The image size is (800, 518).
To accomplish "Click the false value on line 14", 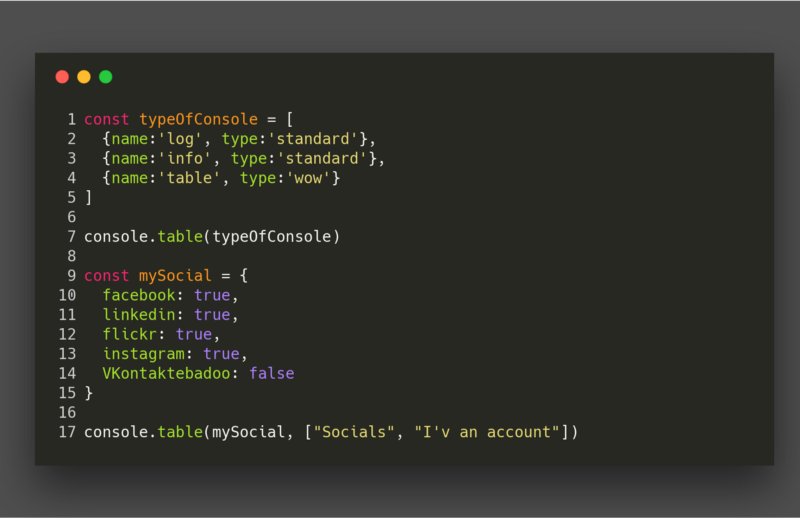I will click(271, 374).
